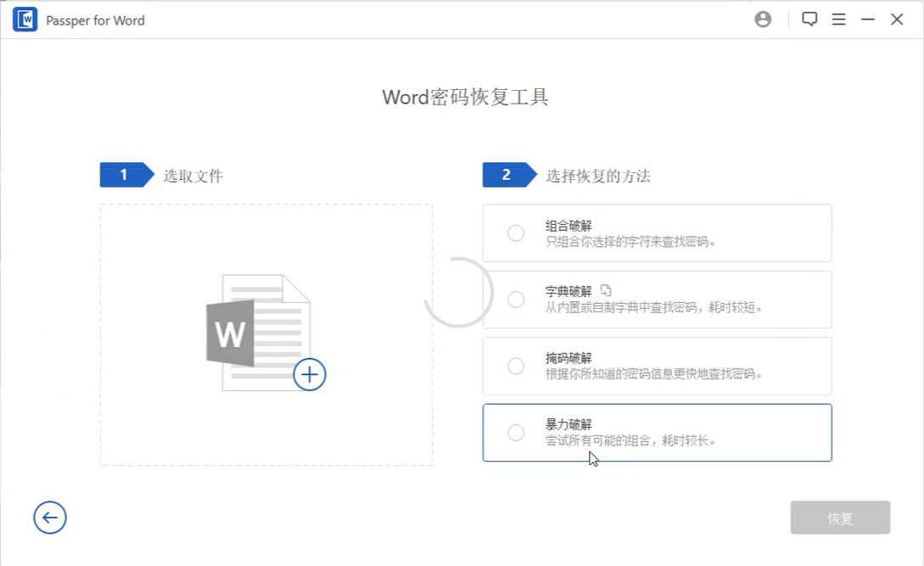Click the 选取文件 step label
Viewport: 924px width, 566px height.
(x=193, y=177)
